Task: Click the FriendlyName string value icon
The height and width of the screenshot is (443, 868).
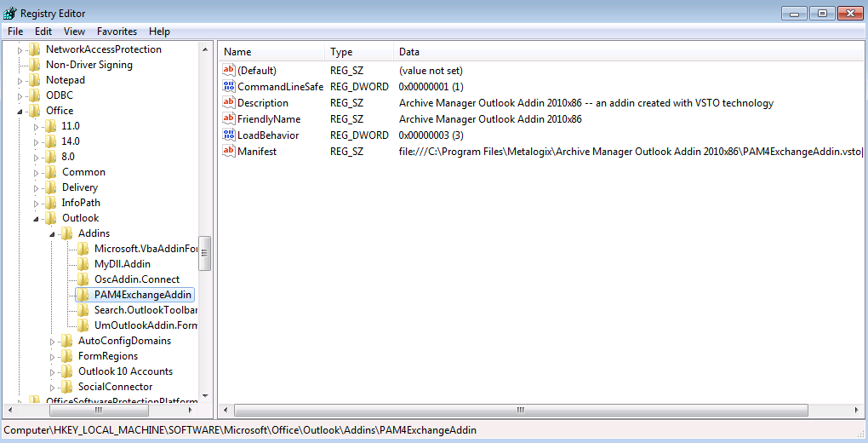Action: pyautogui.click(x=229, y=118)
